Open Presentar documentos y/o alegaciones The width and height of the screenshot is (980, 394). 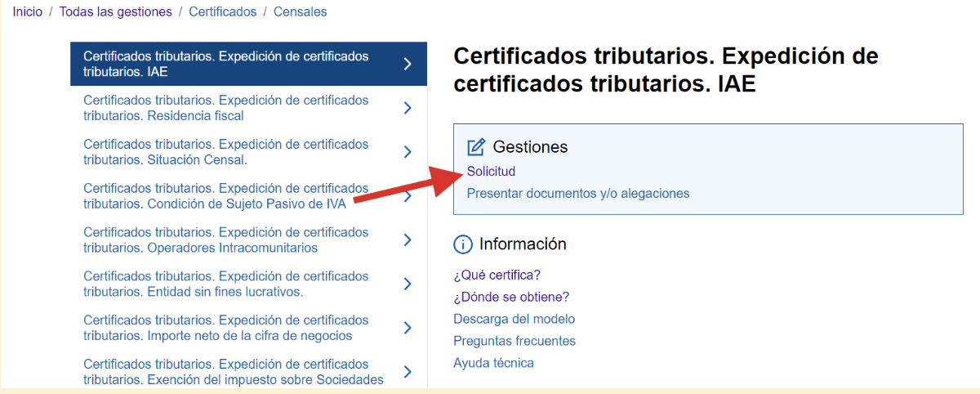pos(578,194)
